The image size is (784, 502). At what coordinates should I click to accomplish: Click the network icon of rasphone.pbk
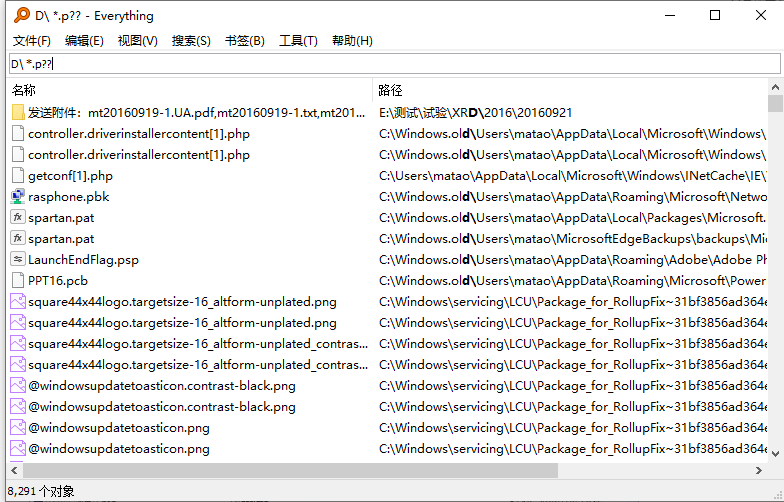tap(18, 196)
